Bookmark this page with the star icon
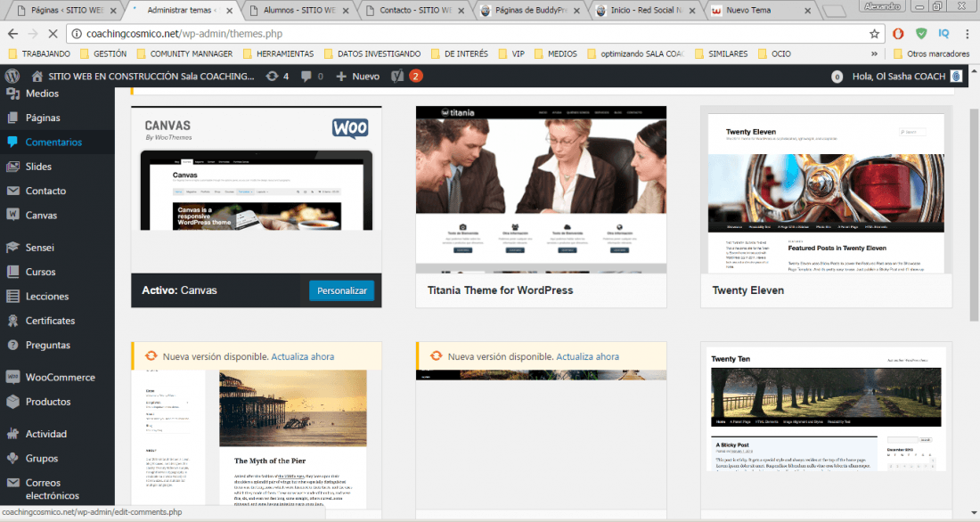The image size is (980, 522). tap(874, 34)
